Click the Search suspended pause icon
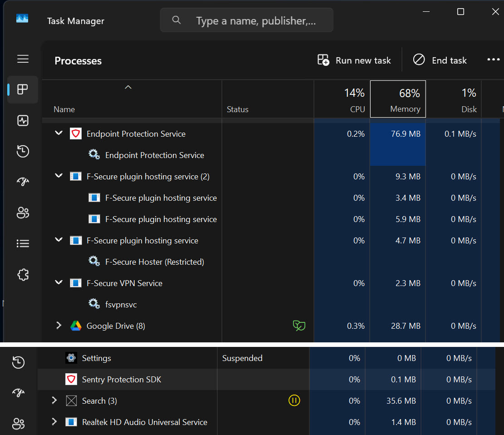 coord(294,400)
